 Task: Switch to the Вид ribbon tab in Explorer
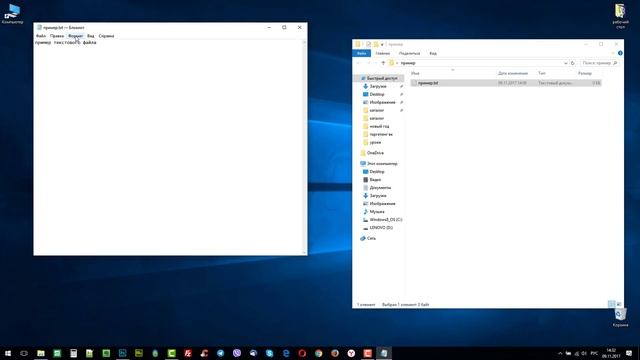point(433,53)
